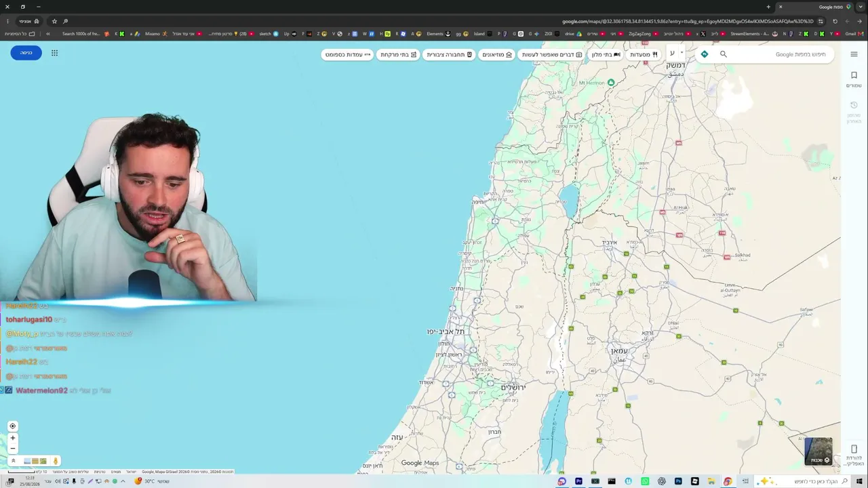Open Photoshop from the taskbar

(678, 481)
